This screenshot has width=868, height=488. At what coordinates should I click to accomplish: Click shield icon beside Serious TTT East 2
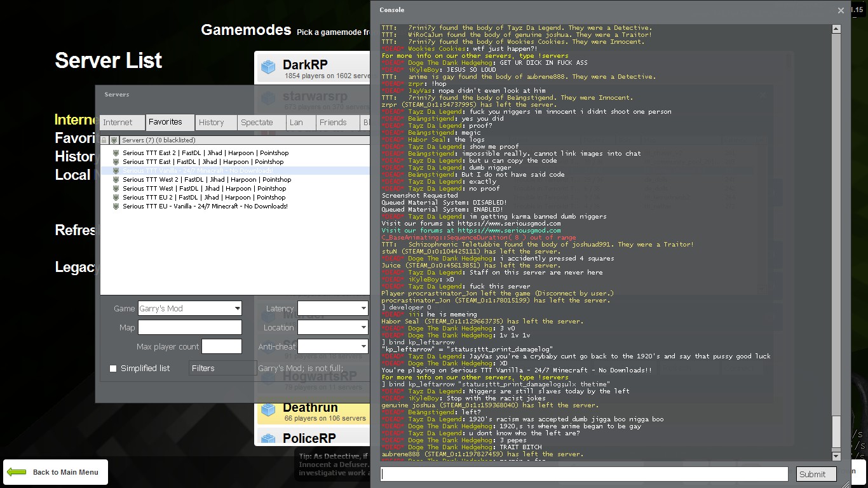coord(116,153)
